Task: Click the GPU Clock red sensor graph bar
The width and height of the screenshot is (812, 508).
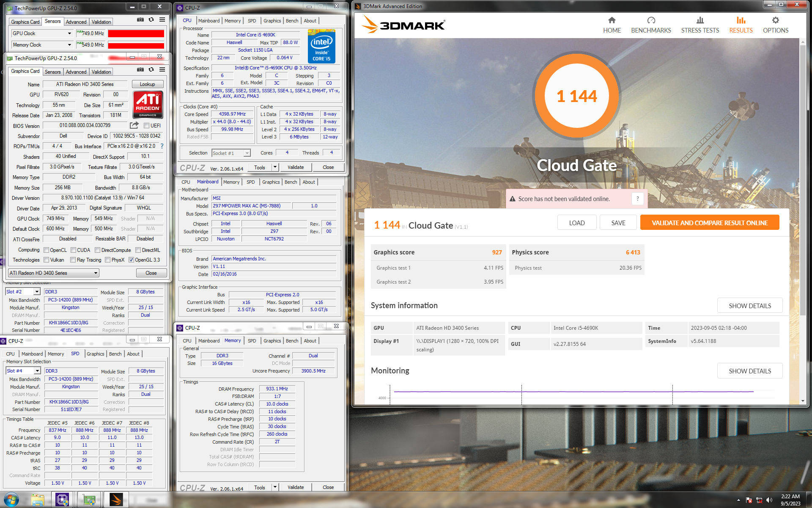Action: pyautogui.click(x=136, y=33)
